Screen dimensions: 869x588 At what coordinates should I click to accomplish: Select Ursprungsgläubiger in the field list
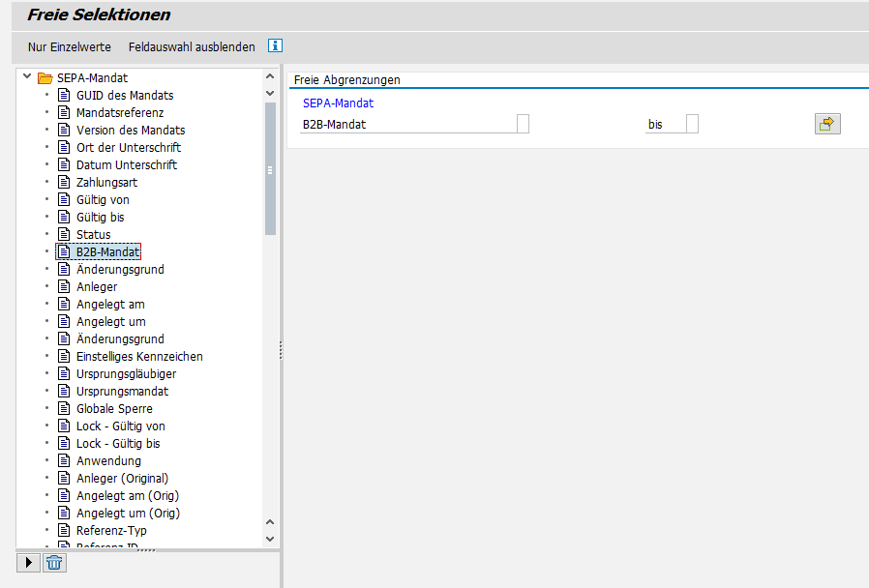click(126, 374)
